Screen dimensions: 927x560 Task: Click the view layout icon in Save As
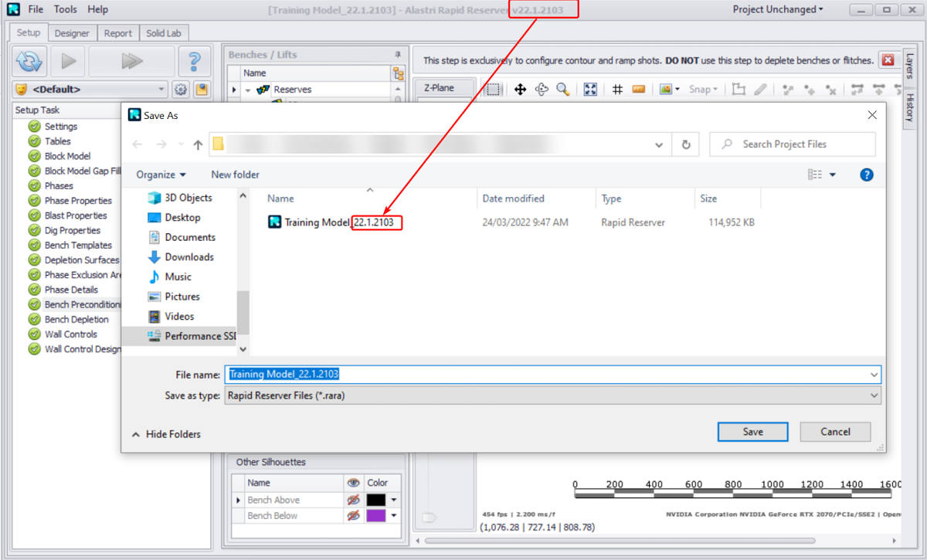[x=816, y=175]
